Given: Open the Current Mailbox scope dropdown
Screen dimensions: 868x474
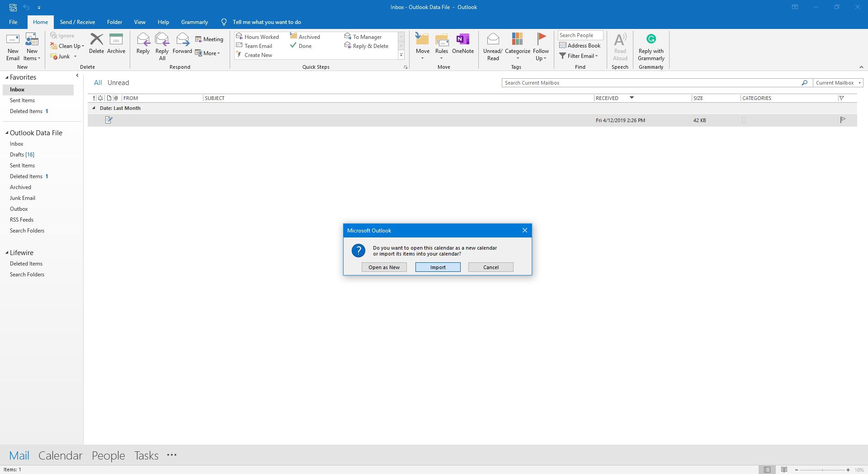Looking at the screenshot, I should pyautogui.click(x=838, y=83).
